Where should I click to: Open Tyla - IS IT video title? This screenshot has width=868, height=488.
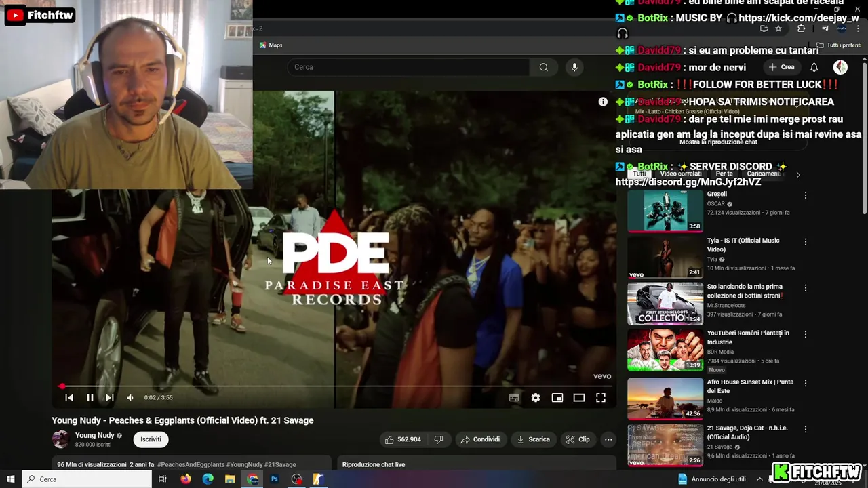click(743, 245)
